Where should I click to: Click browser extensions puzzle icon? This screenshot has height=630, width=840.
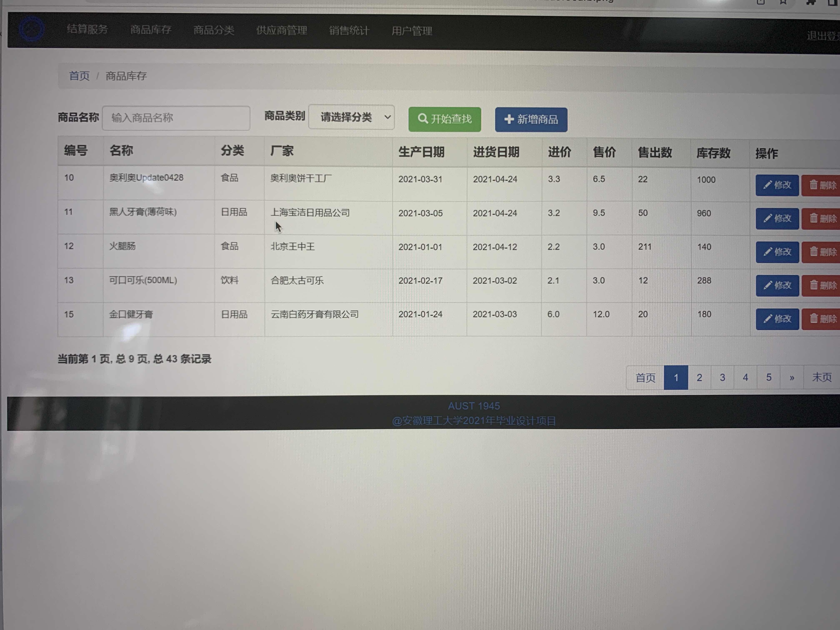811,2
